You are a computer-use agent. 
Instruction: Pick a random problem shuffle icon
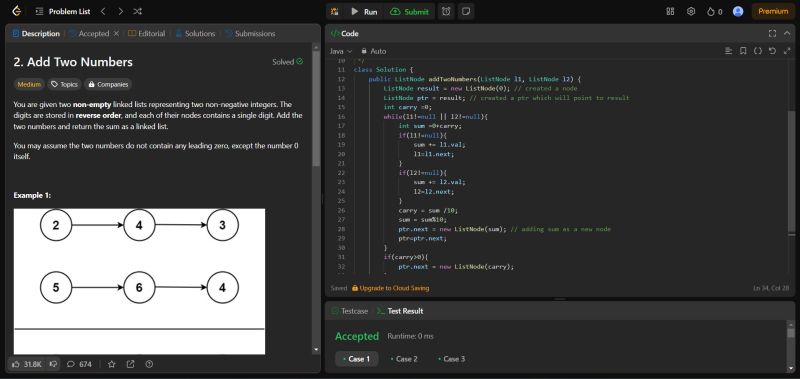click(x=137, y=11)
